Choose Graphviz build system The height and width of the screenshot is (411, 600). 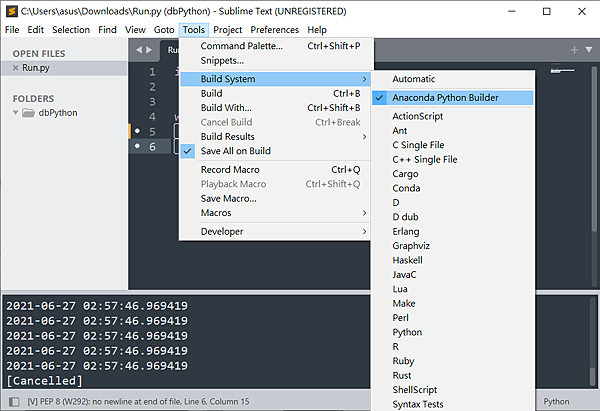pyautogui.click(x=453, y=246)
